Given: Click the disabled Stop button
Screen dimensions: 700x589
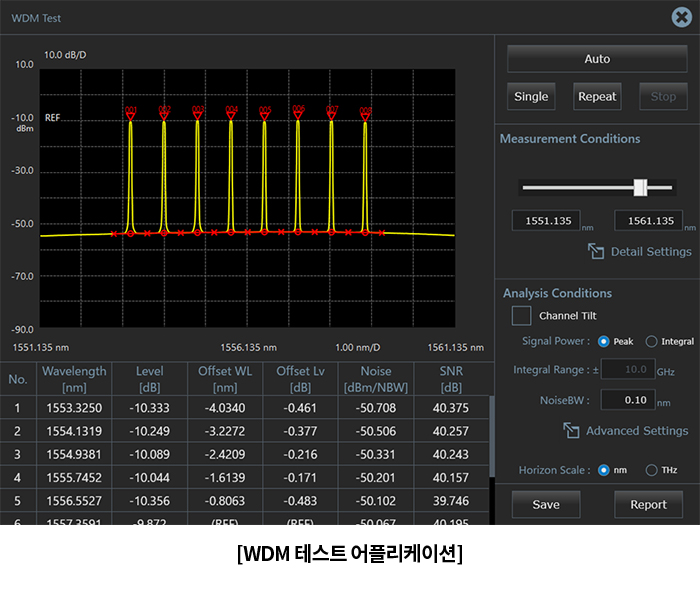Looking at the screenshot, I should click(x=663, y=96).
